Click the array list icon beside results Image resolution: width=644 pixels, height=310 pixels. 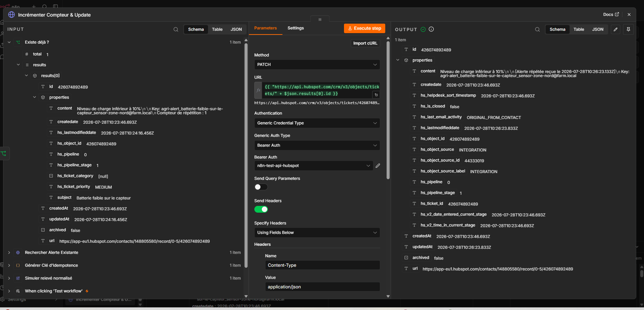(x=27, y=65)
